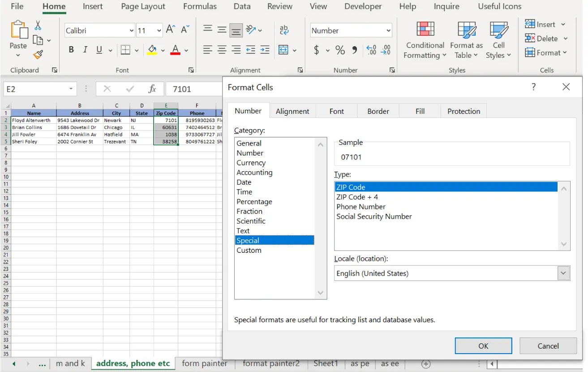Toggle center alignment

222,50
